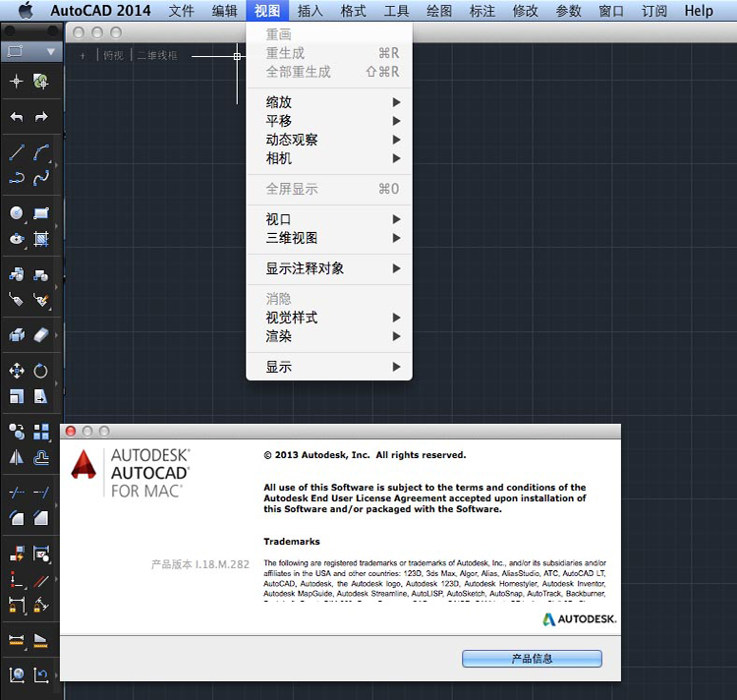This screenshot has width=737, height=700.
Task: Click the viewport plus control
Action: click(83, 56)
